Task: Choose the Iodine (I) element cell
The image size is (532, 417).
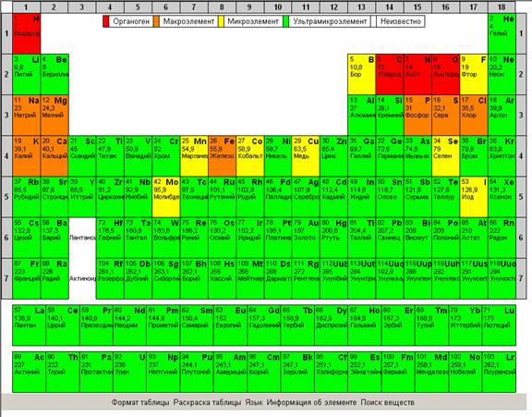Action: (x=474, y=197)
